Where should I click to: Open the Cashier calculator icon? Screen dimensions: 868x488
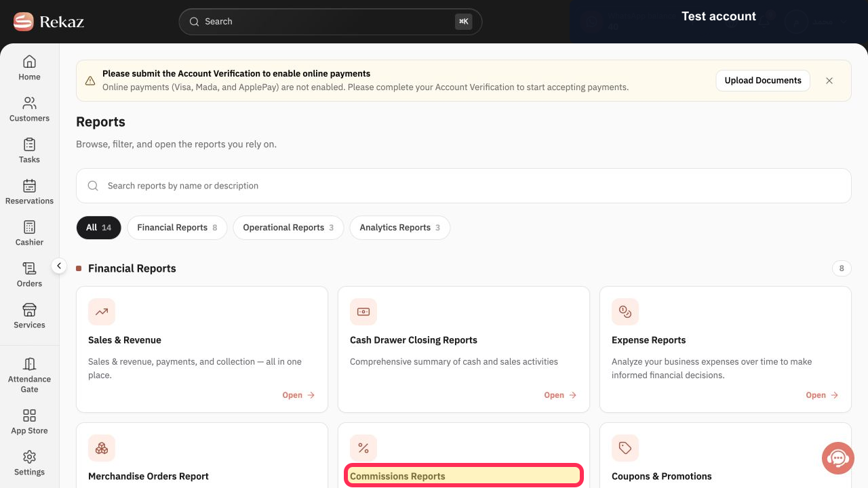29,227
